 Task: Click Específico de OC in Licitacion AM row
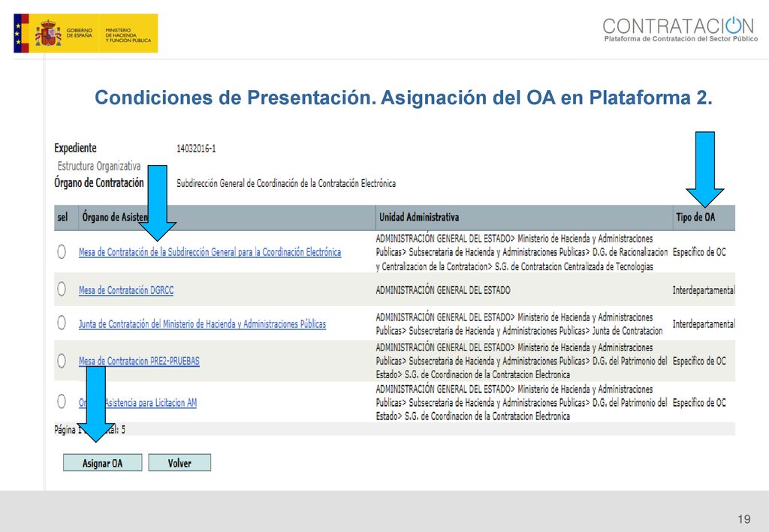click(699, 403)
